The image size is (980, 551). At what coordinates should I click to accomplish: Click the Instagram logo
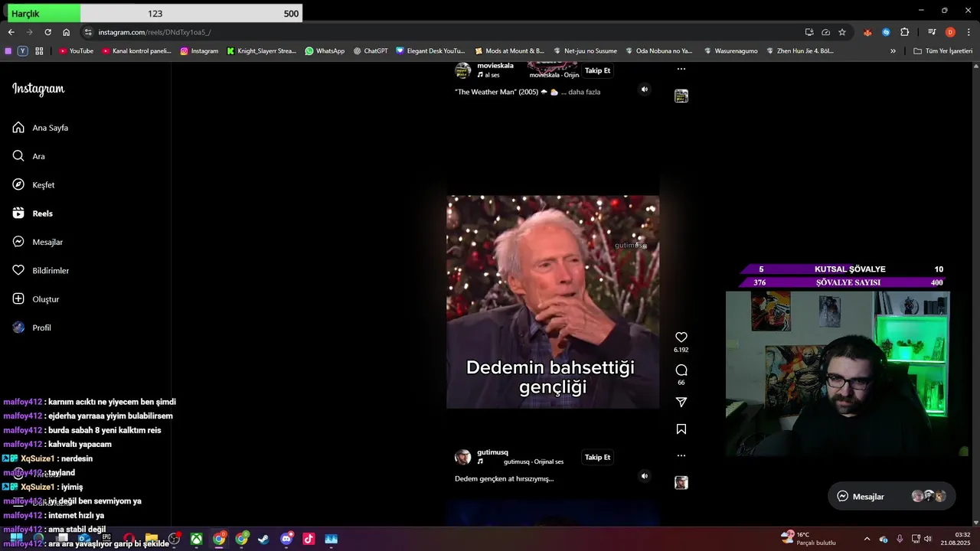point(38,89)
